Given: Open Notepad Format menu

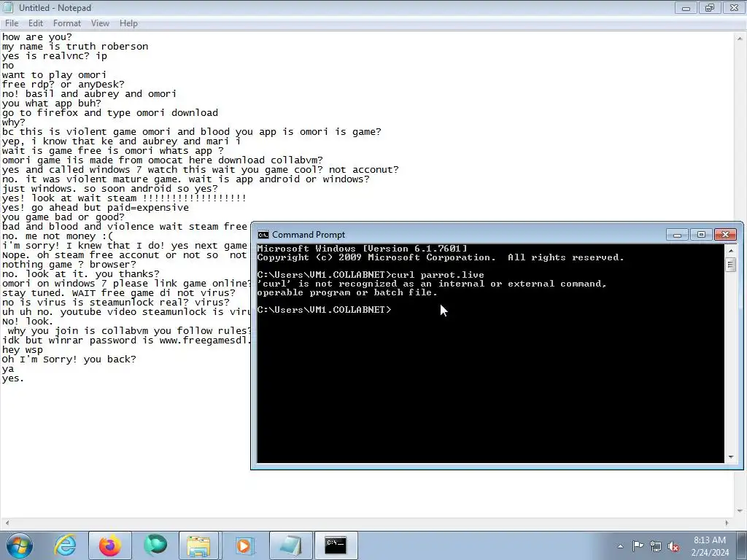Looking at the screenshot, I should click(66, 23).
